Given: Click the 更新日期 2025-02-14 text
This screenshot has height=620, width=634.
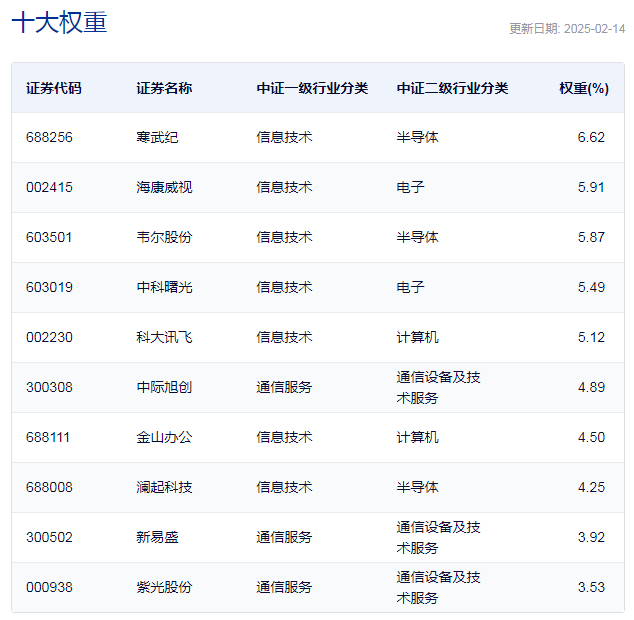Looking at the screenshot, I should (x=567, y=29).
